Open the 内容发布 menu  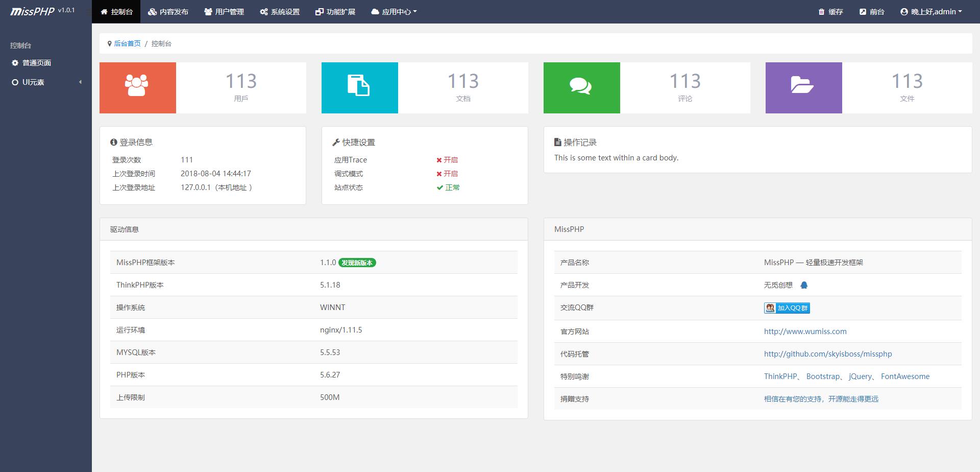click(168, 11)
